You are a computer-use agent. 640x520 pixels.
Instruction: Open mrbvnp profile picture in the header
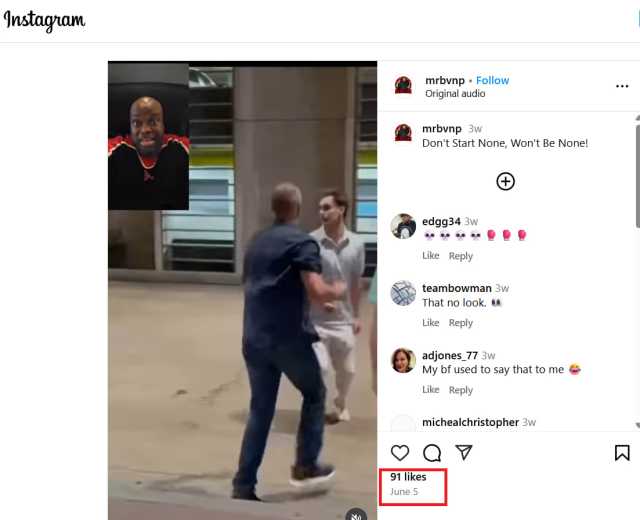[403, 86]
